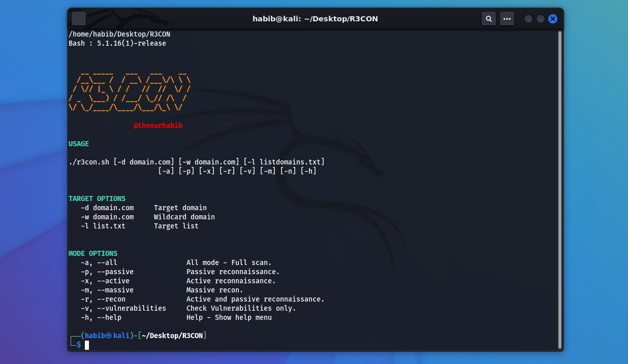Click the [-l listdomains.txt] usage argument
628x364 pixels.
tap(284, 162)
